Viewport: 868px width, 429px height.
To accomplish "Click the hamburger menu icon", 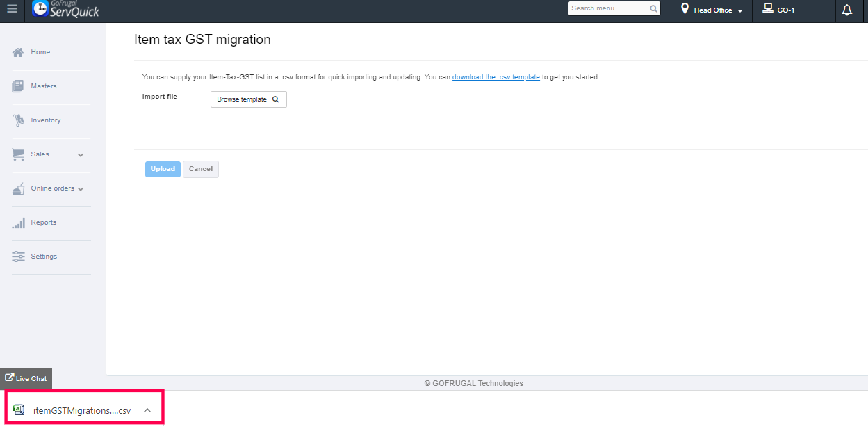I will pos(12,9).
